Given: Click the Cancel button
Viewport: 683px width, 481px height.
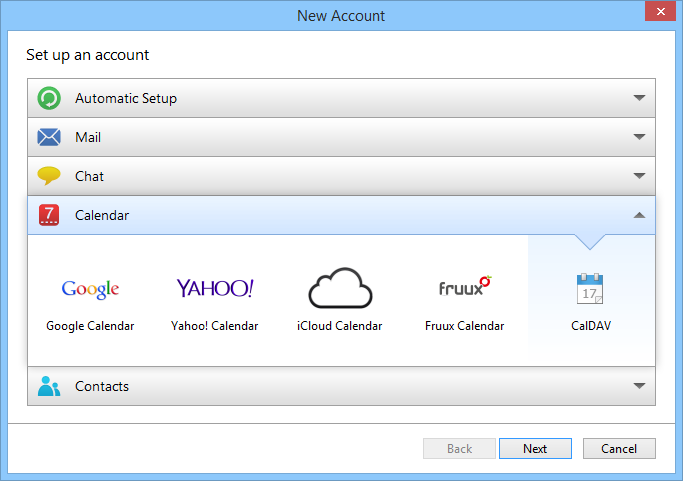Looking at the screenshot, I should tap(619, 448).
